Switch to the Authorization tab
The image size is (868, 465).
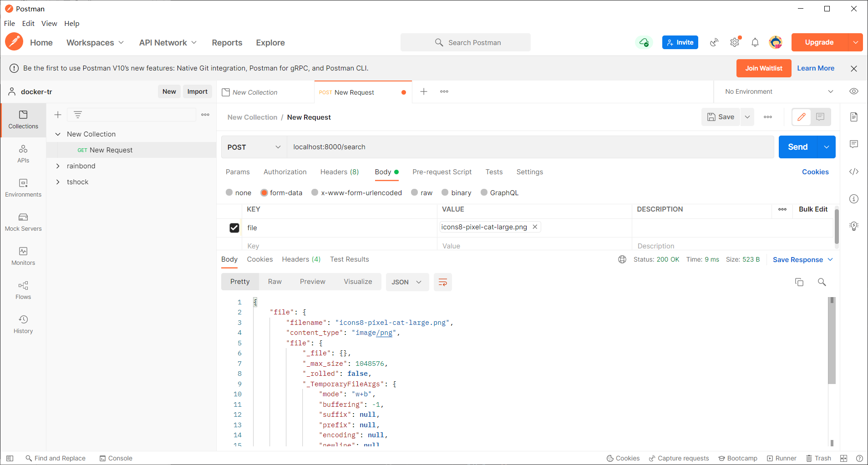(x=285, y=172)
